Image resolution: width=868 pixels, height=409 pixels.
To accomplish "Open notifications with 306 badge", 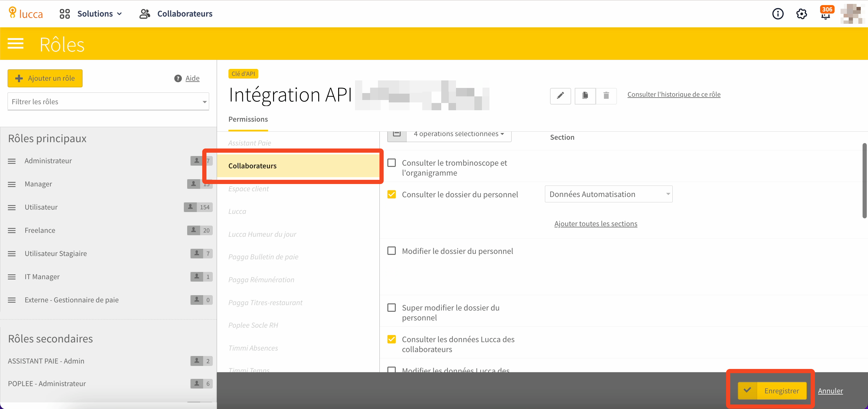I will 826,13.
